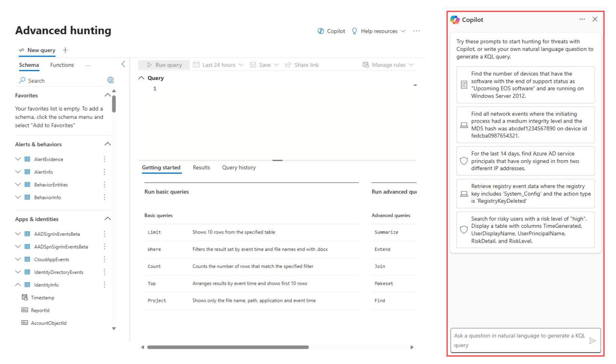Switch to the Functions tab

62,65
